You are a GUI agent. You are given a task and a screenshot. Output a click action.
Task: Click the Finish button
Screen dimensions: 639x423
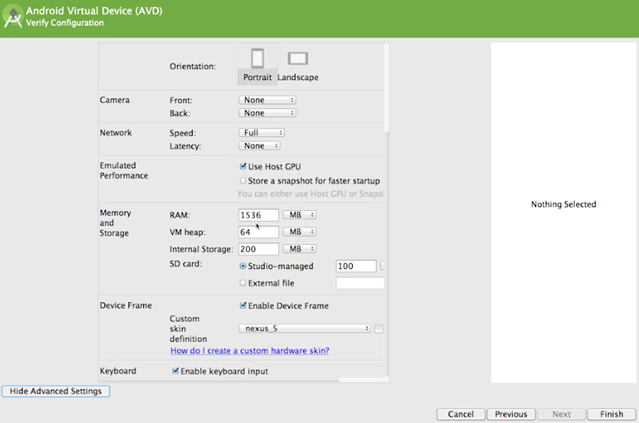click(611, 414)
